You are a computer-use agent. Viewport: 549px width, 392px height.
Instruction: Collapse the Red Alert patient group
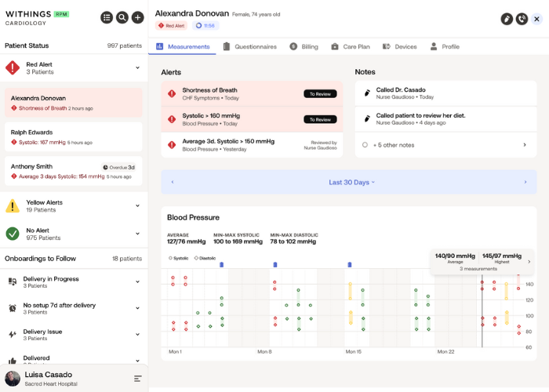click(137, 68)
